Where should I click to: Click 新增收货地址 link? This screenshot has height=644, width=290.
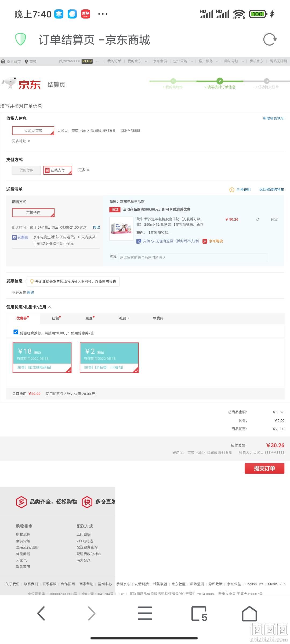pyautogui.click(x=273, y=118)
